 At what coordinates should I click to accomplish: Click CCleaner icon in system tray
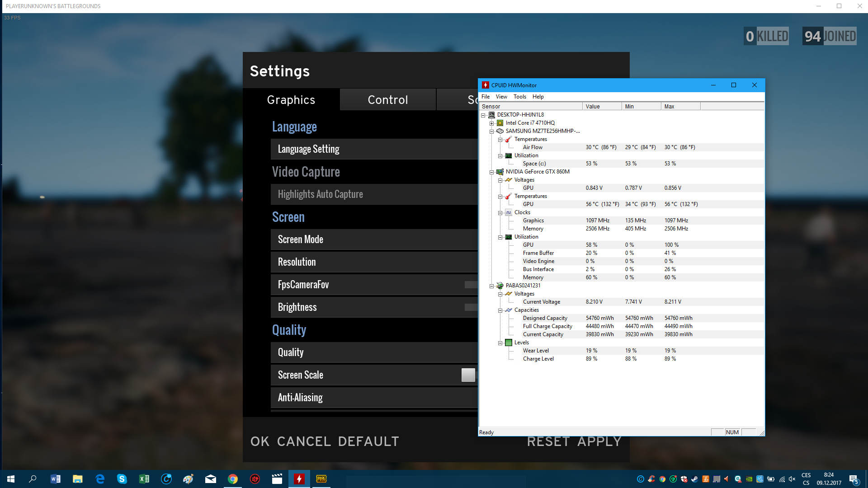[x=651, y=479]
